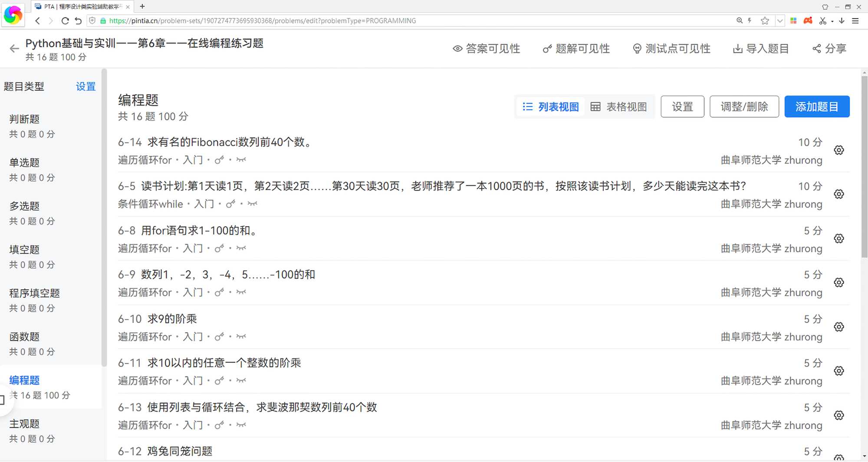This screenshot has width=868, height=462.
Task: Toggle answer visibility (答案可见性)
Action: 487,49
